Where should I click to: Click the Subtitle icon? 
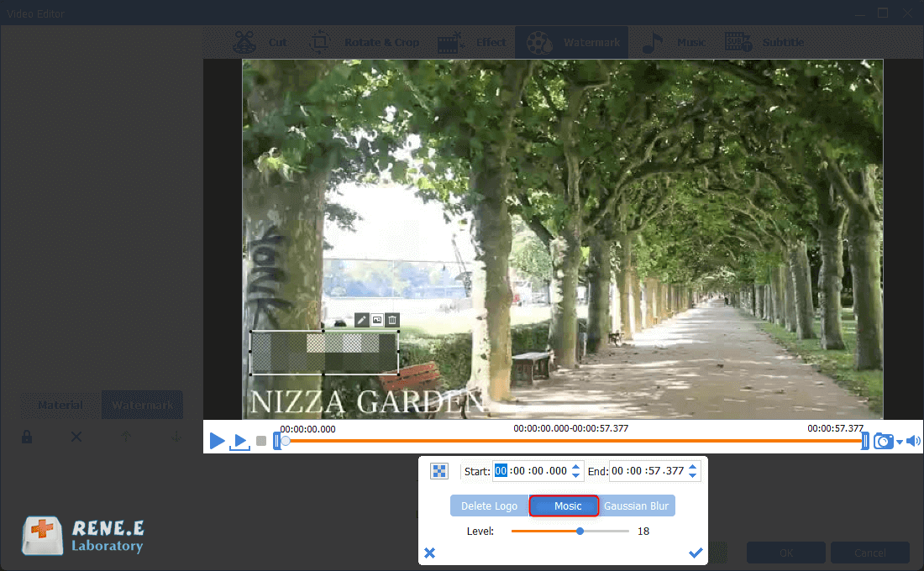pos(738,43)
